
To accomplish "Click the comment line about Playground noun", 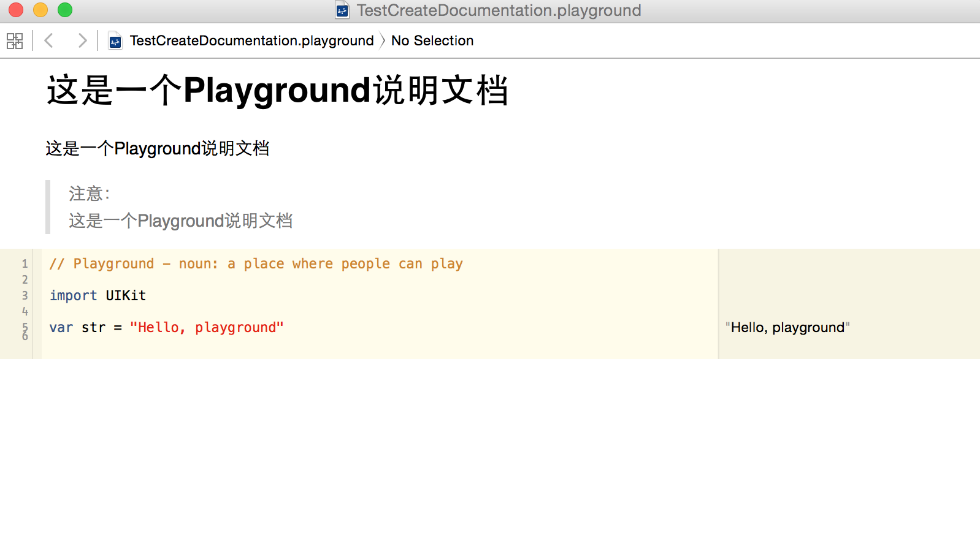I will pyautogui.click(x=256, y=263).
